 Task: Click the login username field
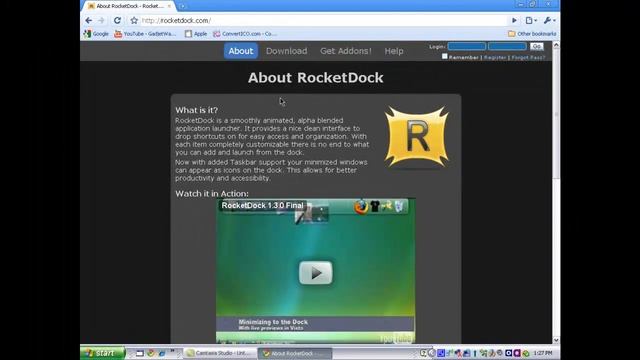pos(467,46)
